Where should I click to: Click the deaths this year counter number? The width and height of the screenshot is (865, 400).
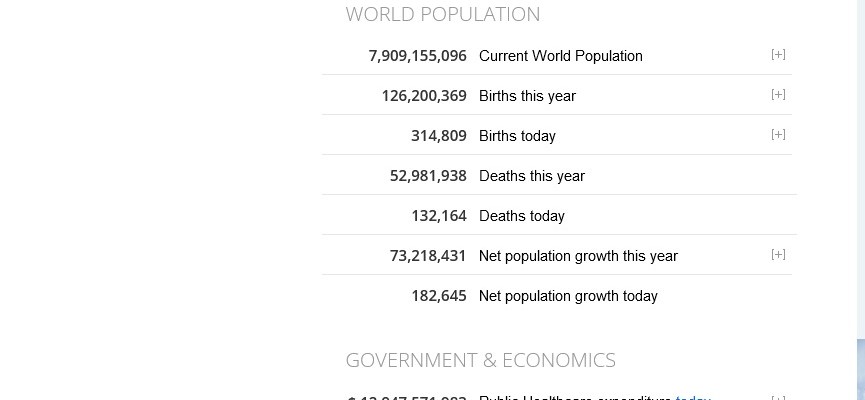click(x=428, y=176)
